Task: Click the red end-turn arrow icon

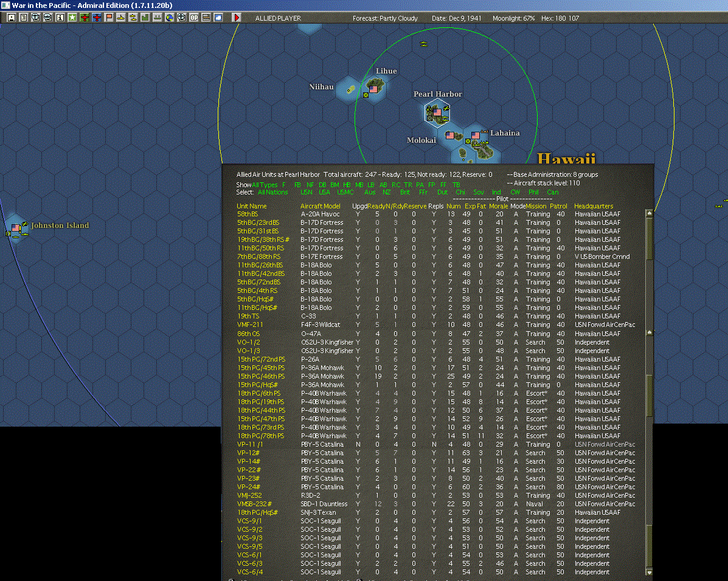Action: 237,18
